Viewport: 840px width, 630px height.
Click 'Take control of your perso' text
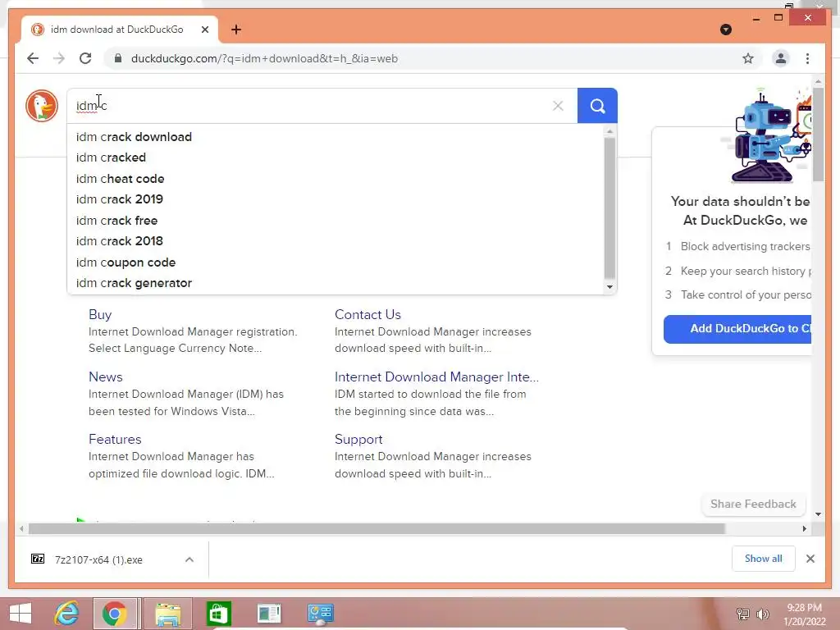(745, 294)
